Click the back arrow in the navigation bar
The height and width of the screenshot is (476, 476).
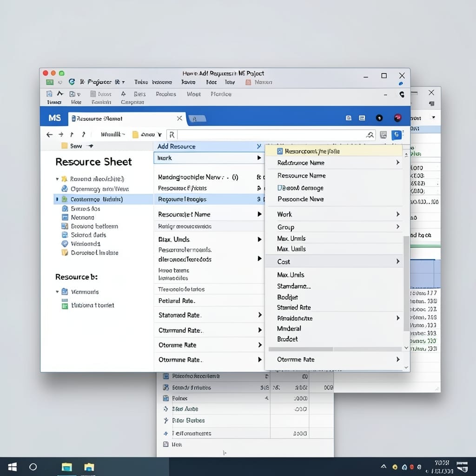49,134
